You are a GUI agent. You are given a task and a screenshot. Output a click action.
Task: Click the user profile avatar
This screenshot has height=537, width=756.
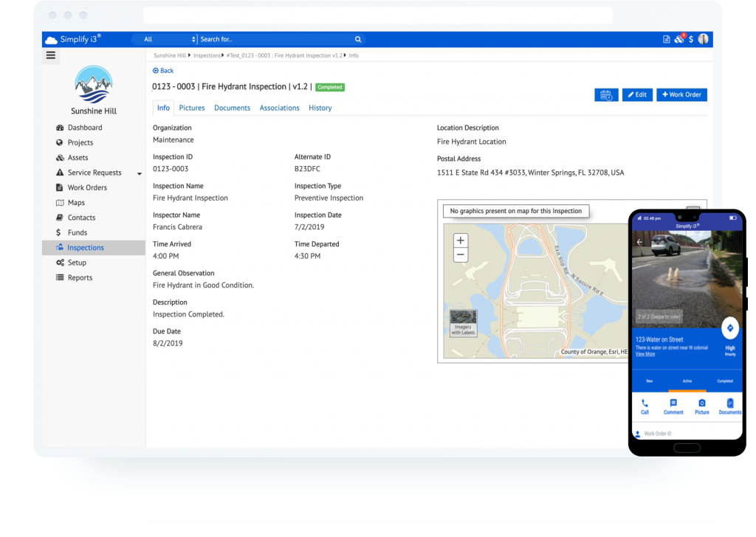point(703,39)
